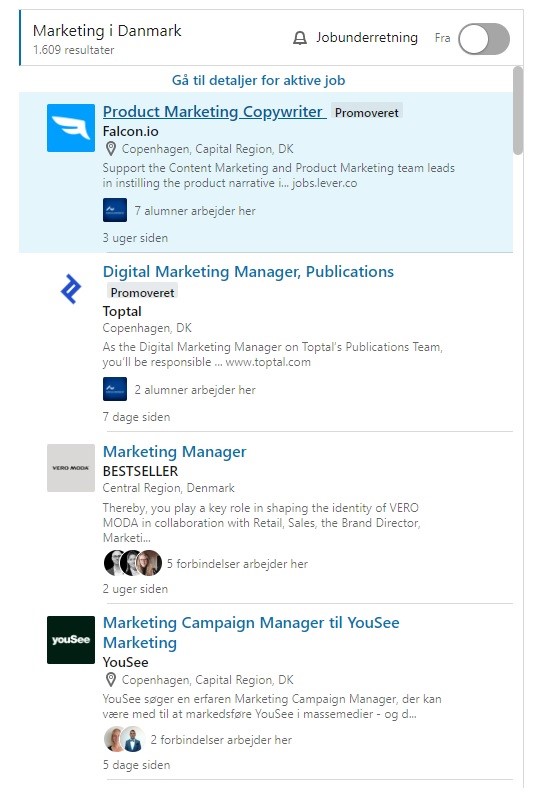Click the bell icon next to Jobunderretning

tap(300, 38)
